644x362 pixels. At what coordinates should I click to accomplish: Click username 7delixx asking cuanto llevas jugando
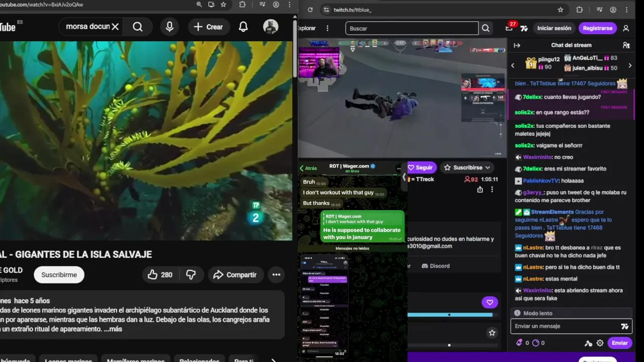point(532,97)
